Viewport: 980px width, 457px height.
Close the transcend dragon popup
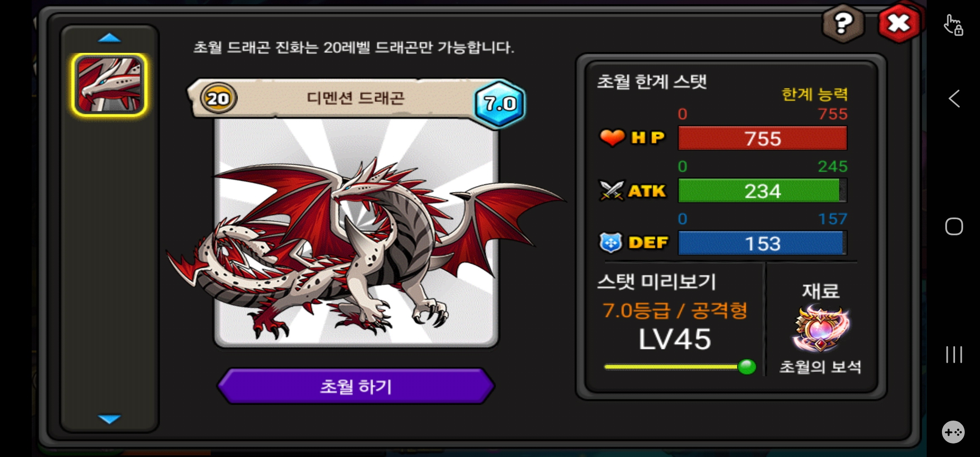point(899,23)
